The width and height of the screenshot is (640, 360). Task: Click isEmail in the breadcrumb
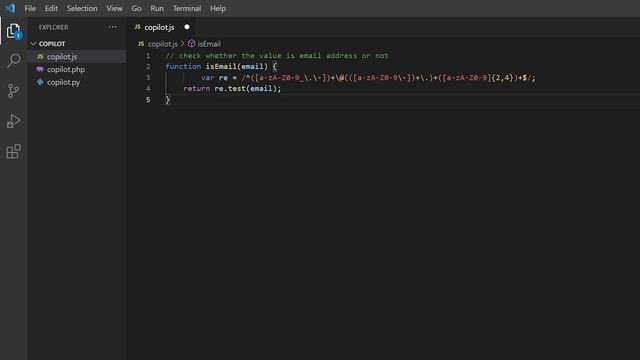(209, 44)
